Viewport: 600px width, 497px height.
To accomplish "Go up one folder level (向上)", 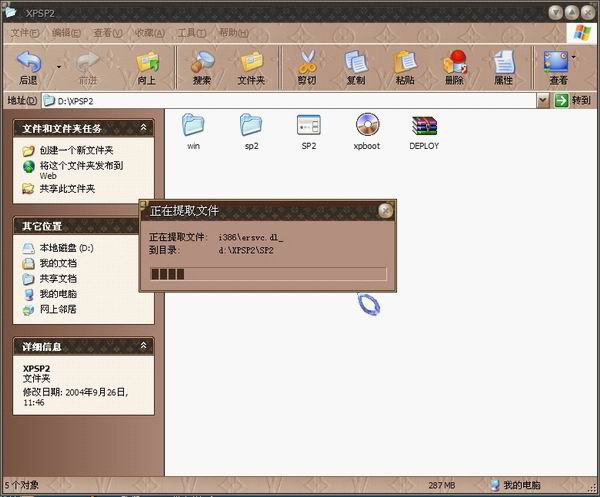I will [x=147, y=68].
